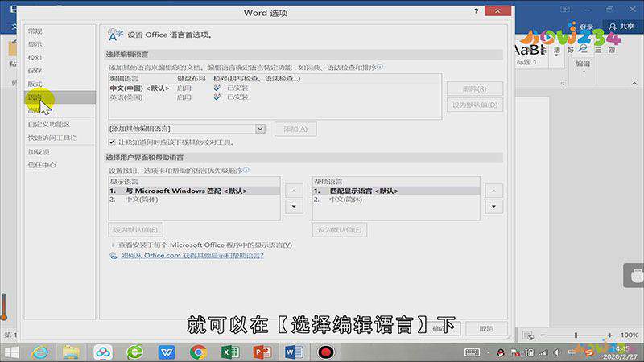
Task: Select the 显示 options category
Action: (60, 44)
